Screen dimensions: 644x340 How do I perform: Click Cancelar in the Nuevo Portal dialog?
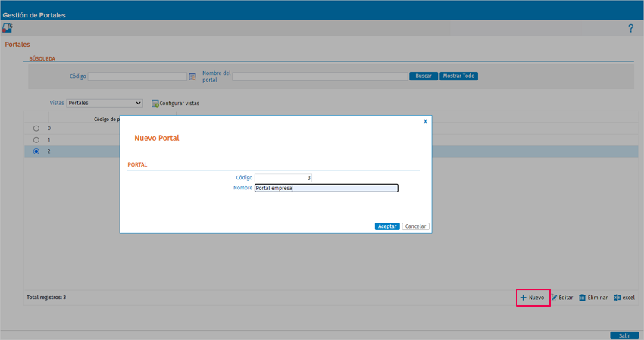pyautogui.click(x=415, y=226)
